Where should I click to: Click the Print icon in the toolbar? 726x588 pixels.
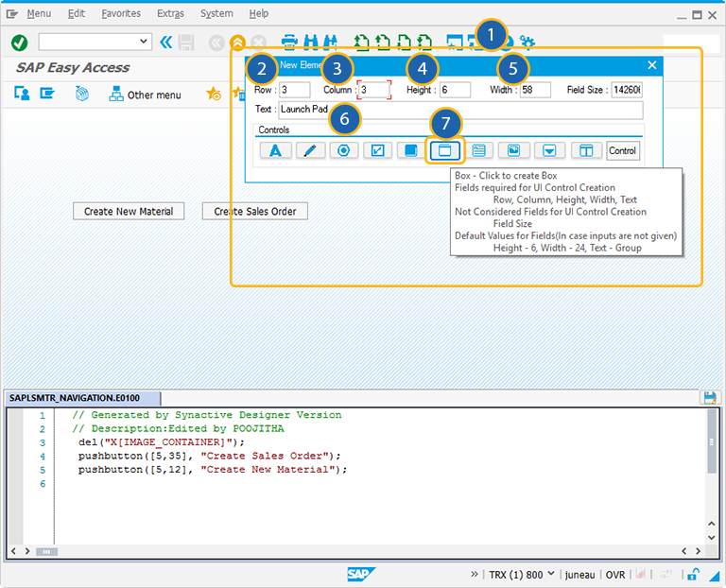pyautogui.click(x=289, y=43)
